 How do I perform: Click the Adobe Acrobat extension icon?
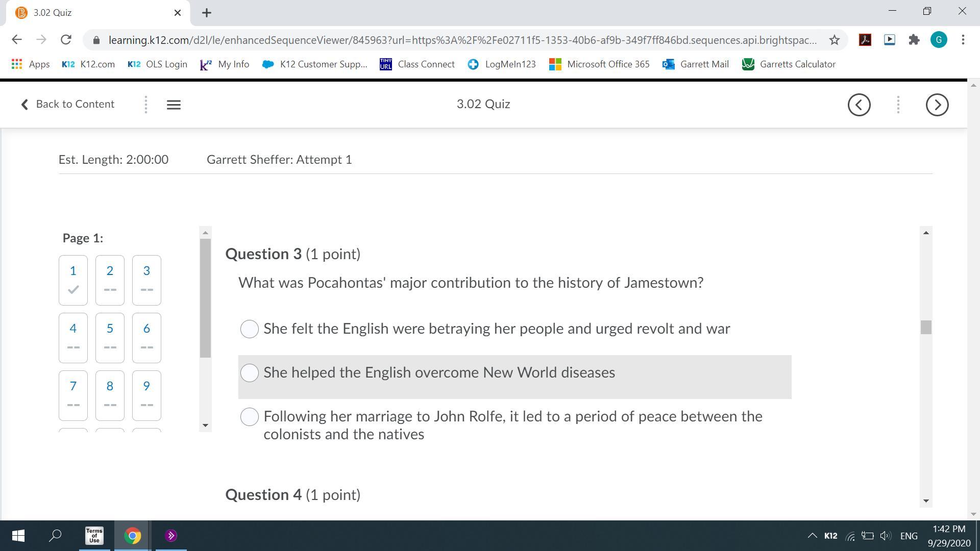tap(865, 40)
